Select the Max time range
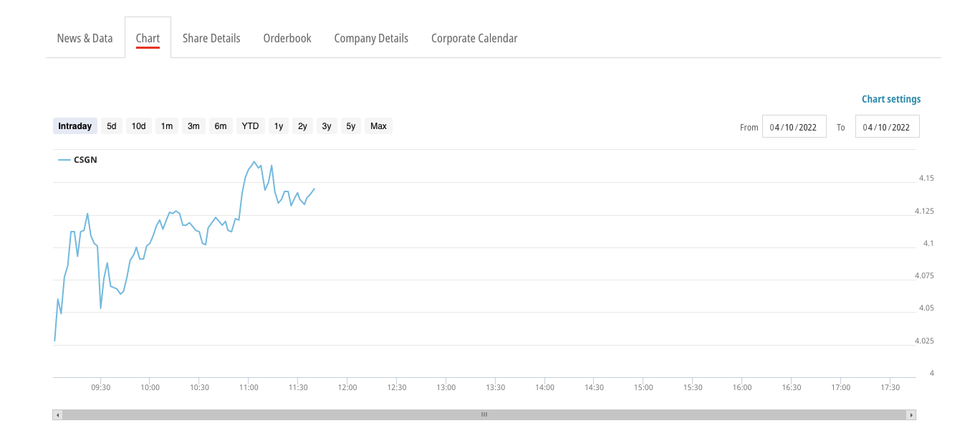The image size is (980, 436). coord(379,126)
